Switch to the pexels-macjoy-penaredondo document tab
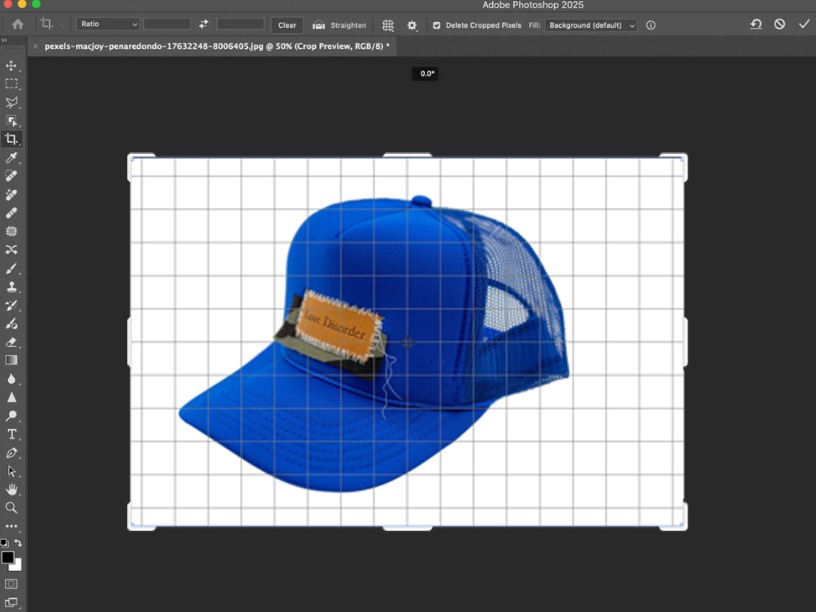Viewport: 816px width, 612px height. click(216, 46)
